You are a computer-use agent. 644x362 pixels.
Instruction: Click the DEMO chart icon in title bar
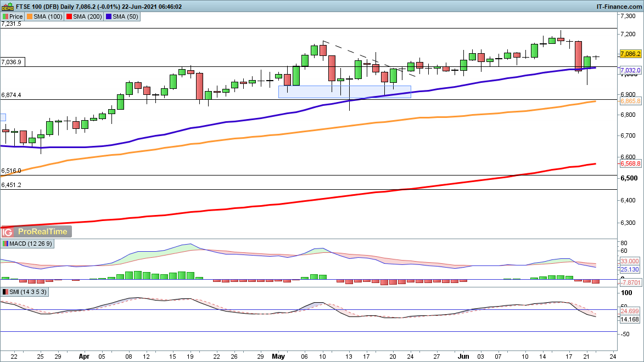pyautogui.click(x=7, y=7)
